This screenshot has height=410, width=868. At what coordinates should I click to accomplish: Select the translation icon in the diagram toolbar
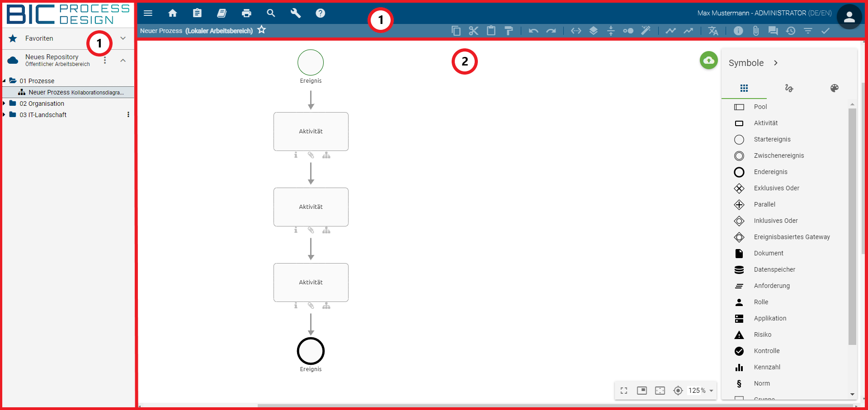pos(713,31)
